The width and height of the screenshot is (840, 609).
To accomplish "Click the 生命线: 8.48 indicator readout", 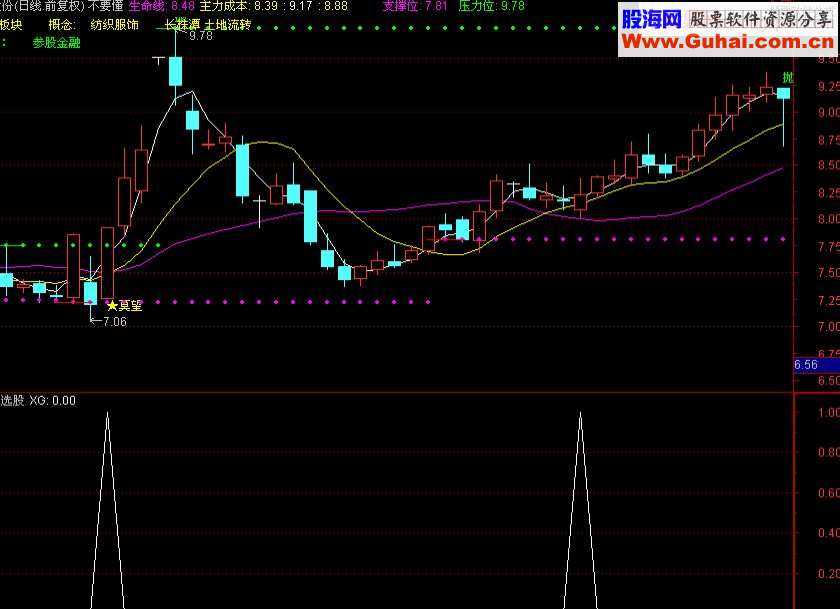I will (x=161, y=6).
